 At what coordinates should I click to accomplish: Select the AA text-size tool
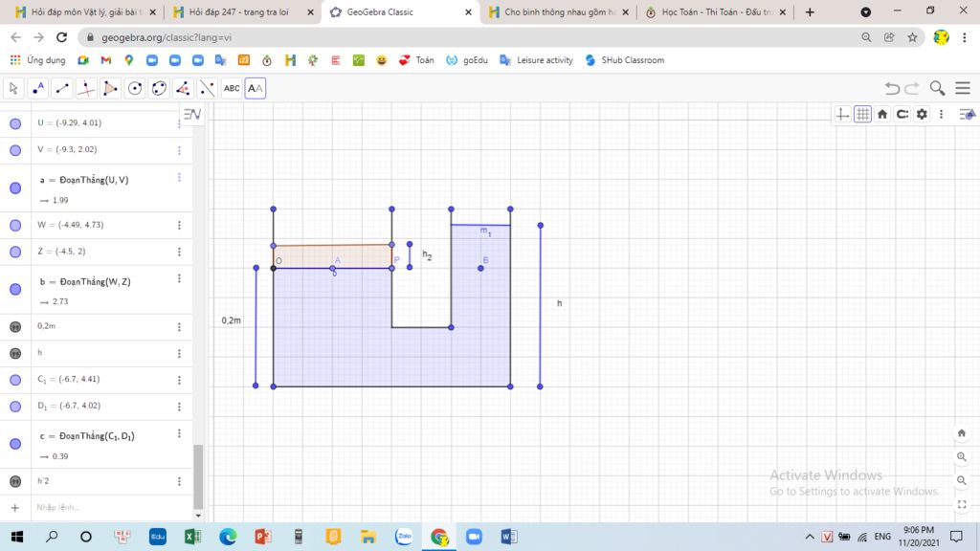(255, 88)
